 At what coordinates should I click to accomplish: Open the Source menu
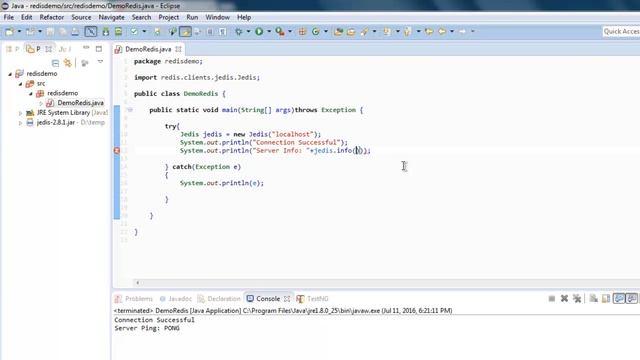[x=81, y=17]
